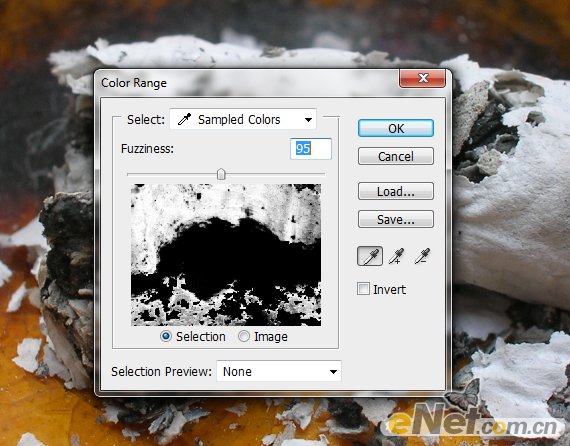Close the Color Range dialog

coord(422,78)
